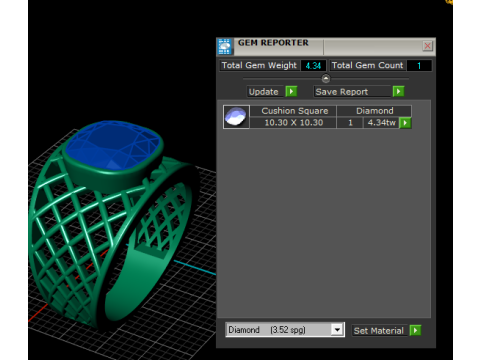Click the Set Material button label
Screen dimensions: 480x360
(379, 331)
